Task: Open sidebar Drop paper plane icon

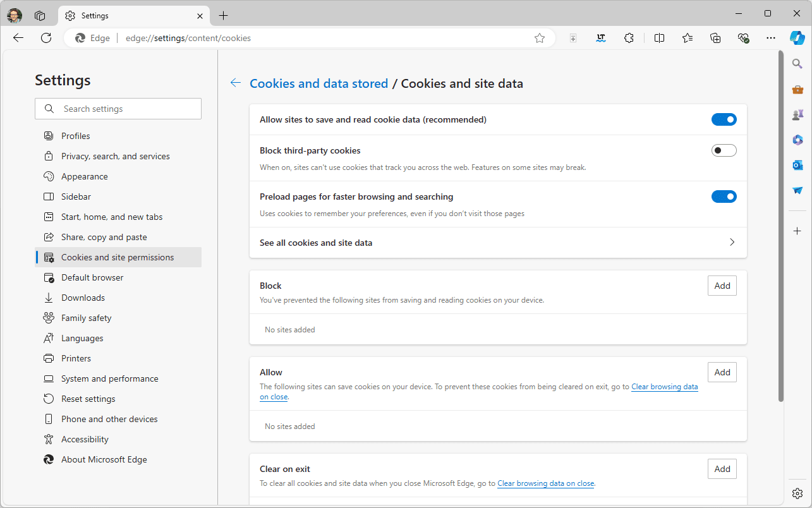Action: 797,190
